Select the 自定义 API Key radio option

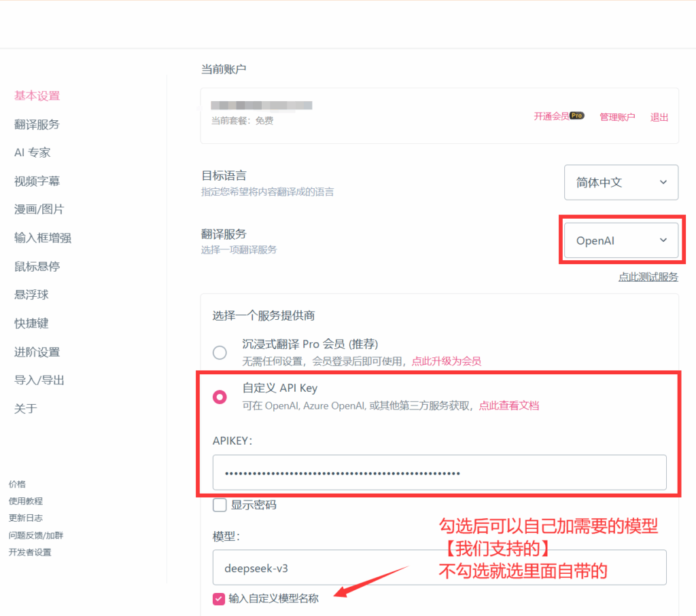(220, 397)
